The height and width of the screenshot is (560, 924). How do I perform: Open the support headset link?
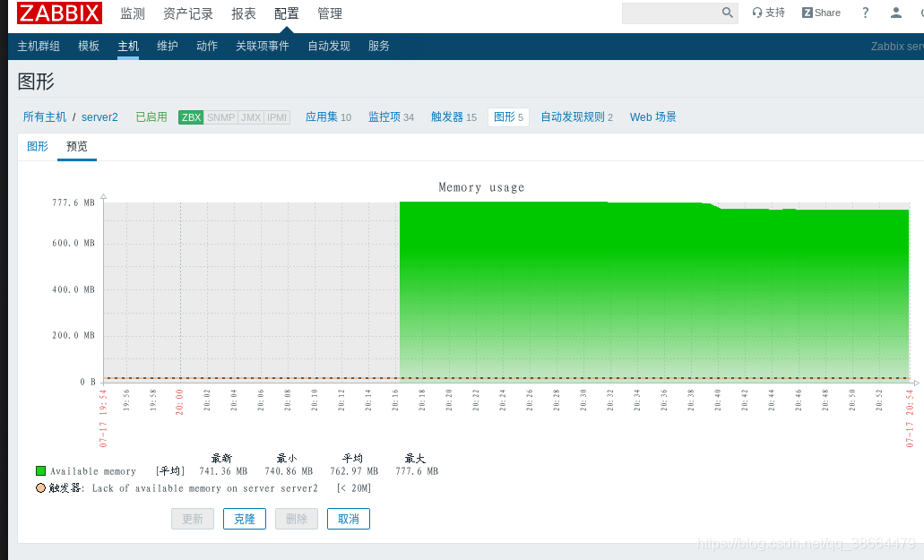[x=768, y=13]
